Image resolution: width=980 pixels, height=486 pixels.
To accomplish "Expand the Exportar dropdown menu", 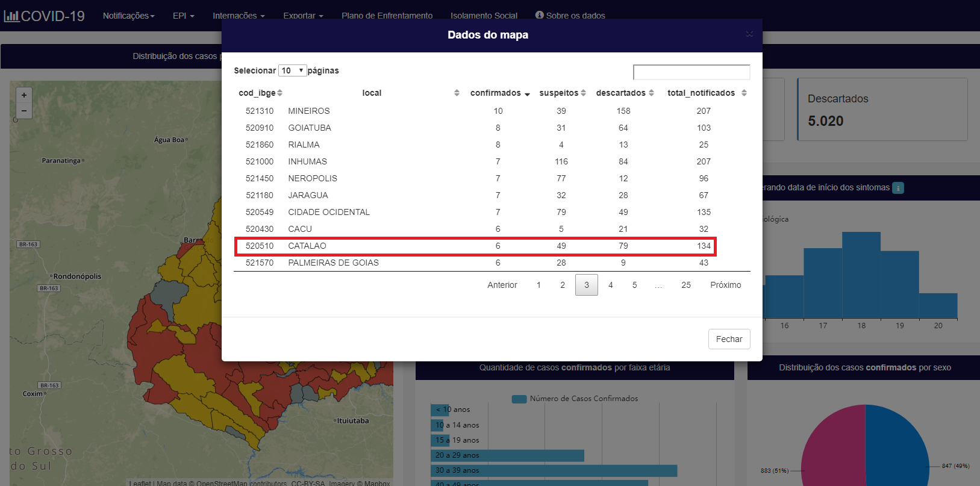I will click(x=303, y=16).
